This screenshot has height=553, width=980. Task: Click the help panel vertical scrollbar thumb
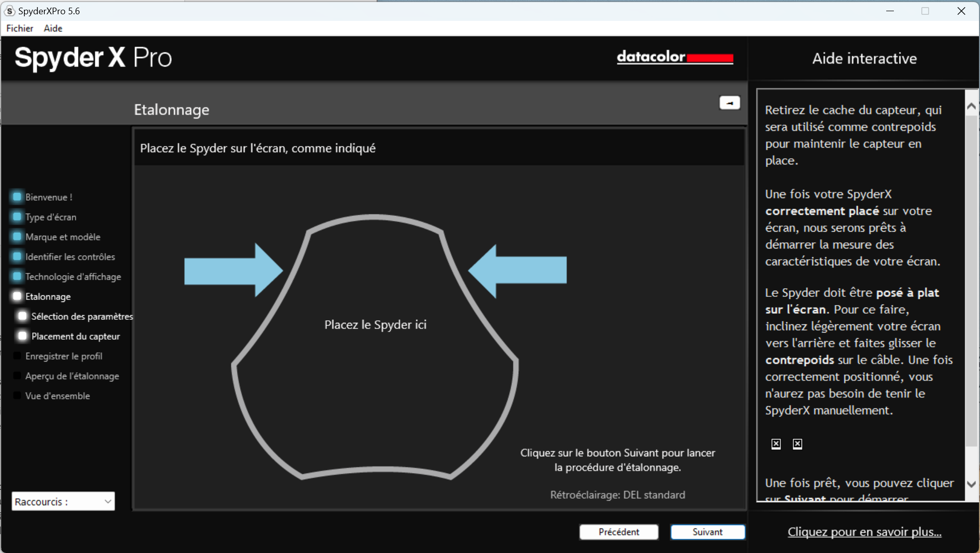click(971, 280)
